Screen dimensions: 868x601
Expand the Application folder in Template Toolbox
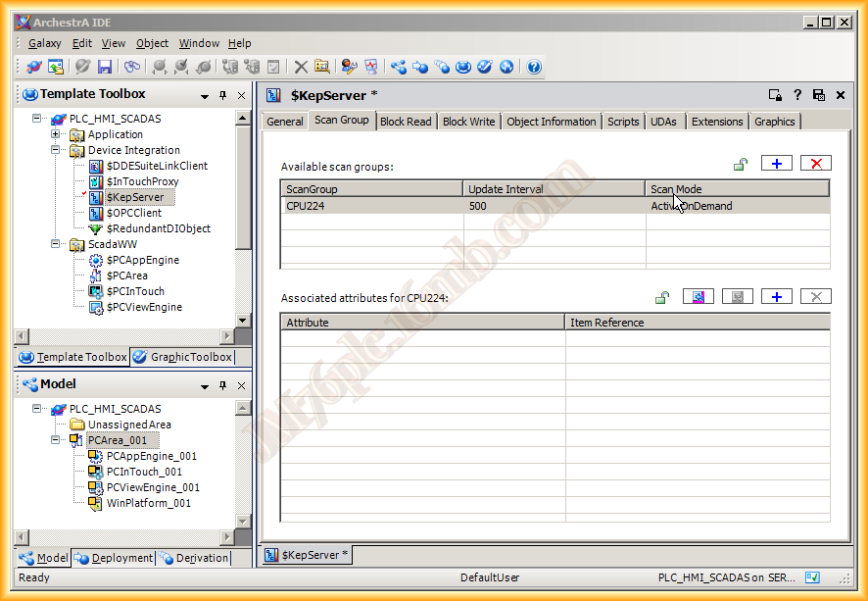pyautogui.click(x=56, y=134)
